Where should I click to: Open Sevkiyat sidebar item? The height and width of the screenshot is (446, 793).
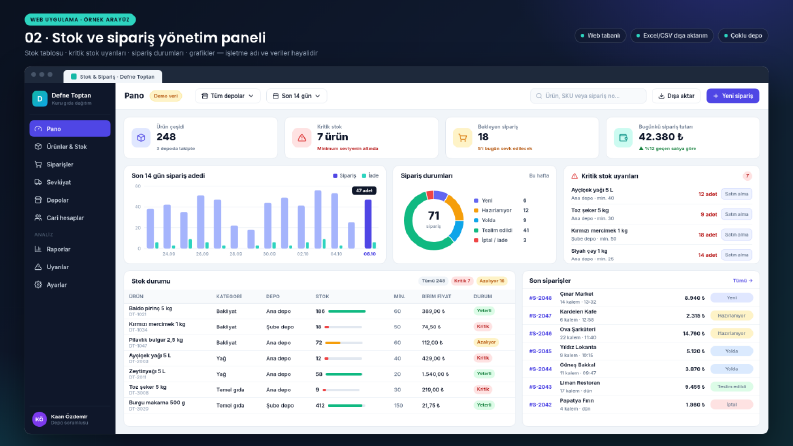coord(70,182)
